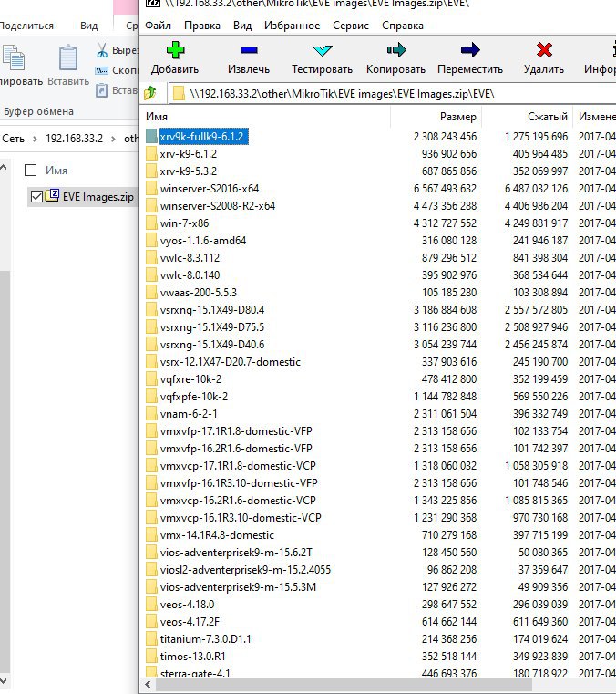Open the Вид menu in 7-Zip
Viewport: 616px width, 694px height.
[242, 26]
